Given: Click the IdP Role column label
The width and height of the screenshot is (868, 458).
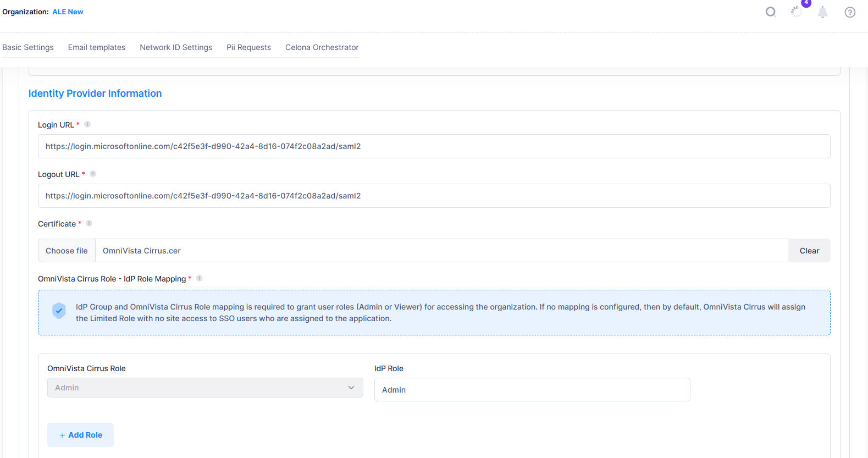Looking at the screenshot, I should (389, 368).
